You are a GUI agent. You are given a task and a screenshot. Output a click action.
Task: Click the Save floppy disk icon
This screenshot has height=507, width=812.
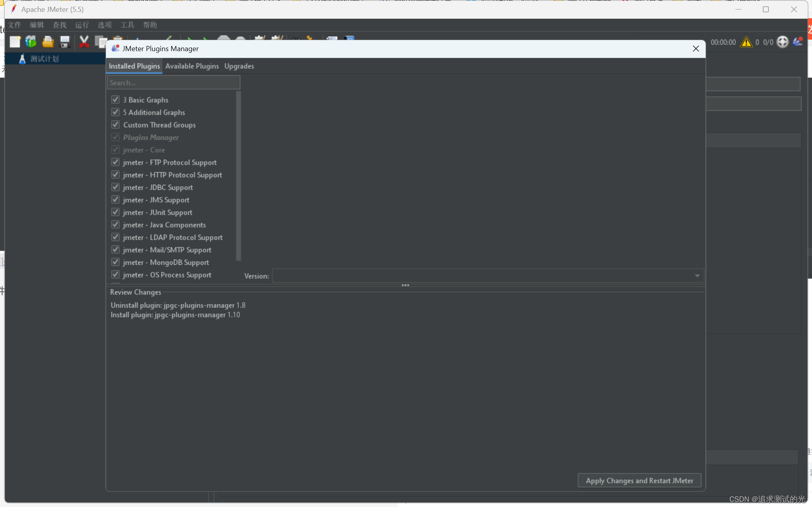pos(65,42)
